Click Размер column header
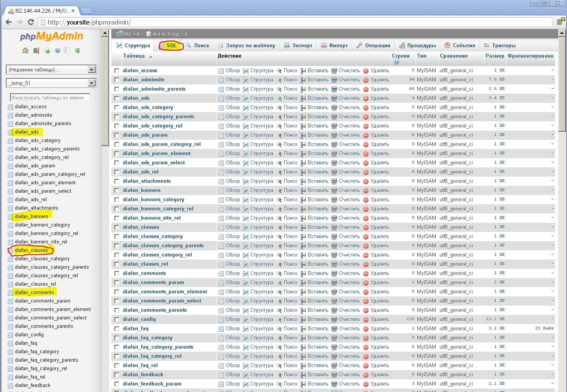Viewport: 567px width, 392px height. tap(495, 56)
